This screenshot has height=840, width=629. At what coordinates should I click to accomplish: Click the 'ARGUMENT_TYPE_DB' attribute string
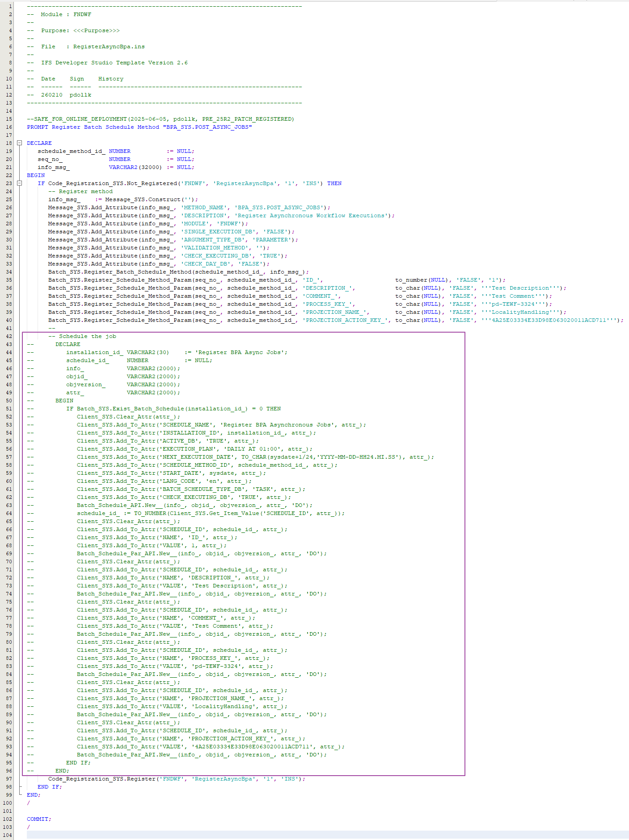tap(213, 240)
